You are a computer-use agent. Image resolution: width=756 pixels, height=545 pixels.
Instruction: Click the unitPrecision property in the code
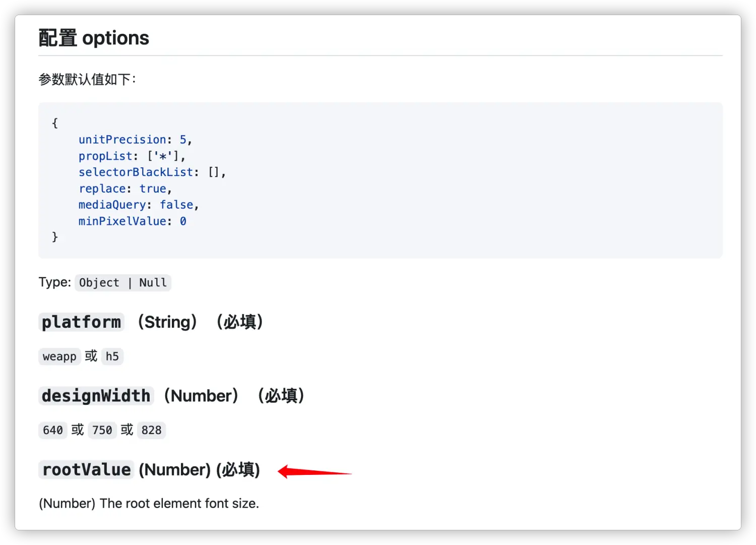(122, 140)
